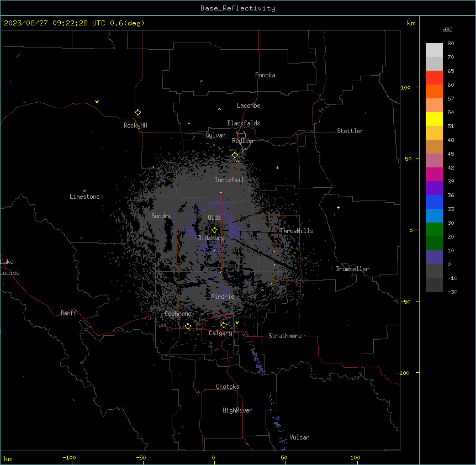The image size is (476, 465).
Task: Select the Sylvan label
Action: click(x=215, y=135)
